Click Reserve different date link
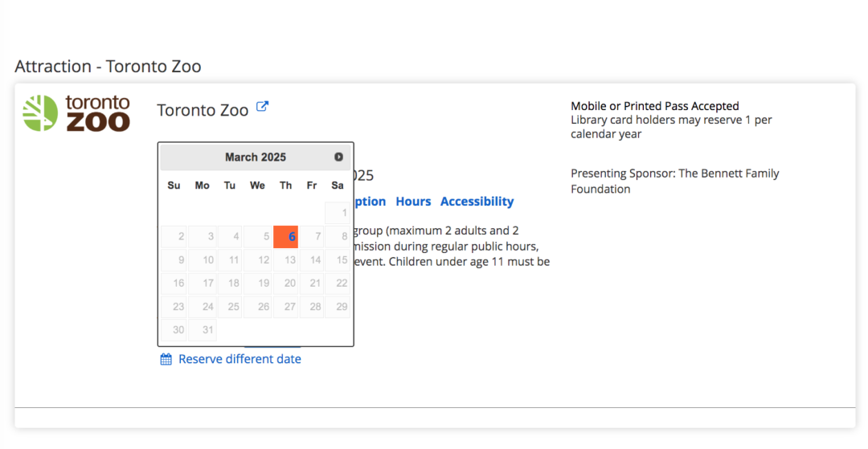868x449 pixels. point(240,359)
